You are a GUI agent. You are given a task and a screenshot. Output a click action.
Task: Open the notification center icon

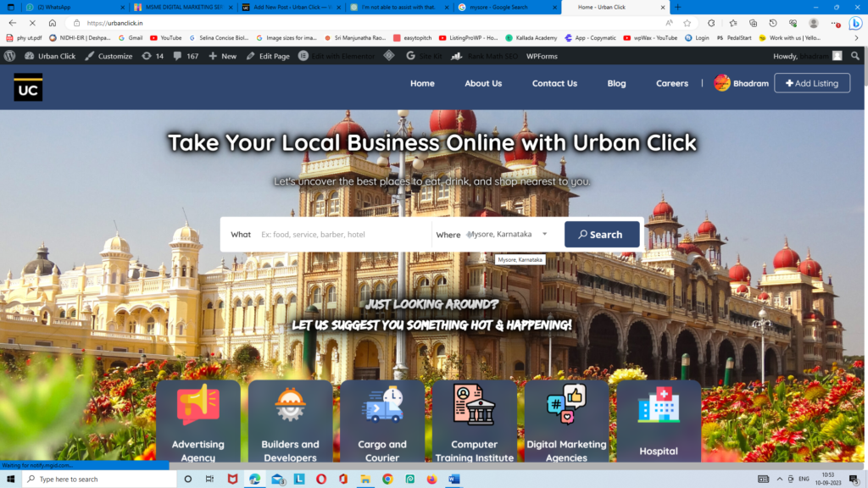point(854,480)
